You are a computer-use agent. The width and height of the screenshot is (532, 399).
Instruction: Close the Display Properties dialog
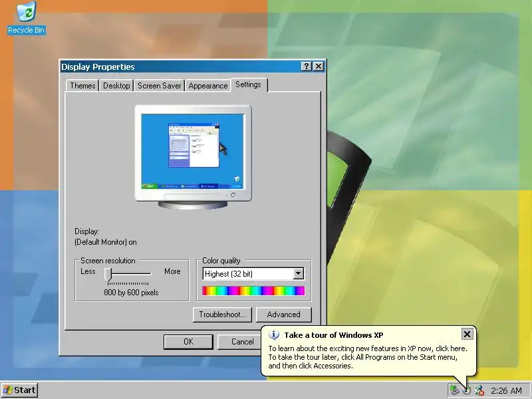[x=319, y=66]
